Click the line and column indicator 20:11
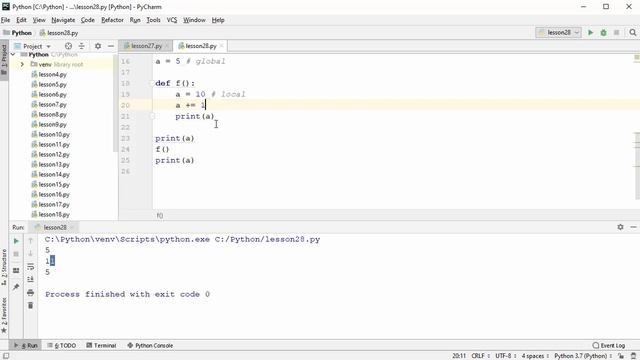 point(459,356)
